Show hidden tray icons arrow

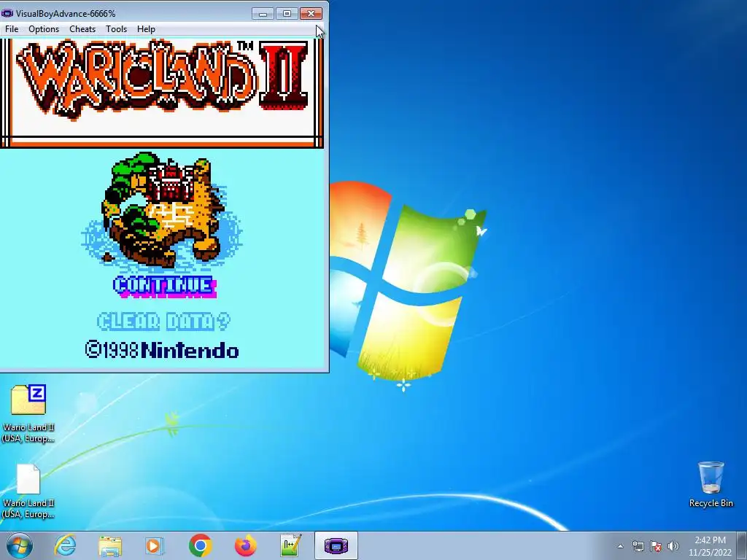tap(620, 546)
